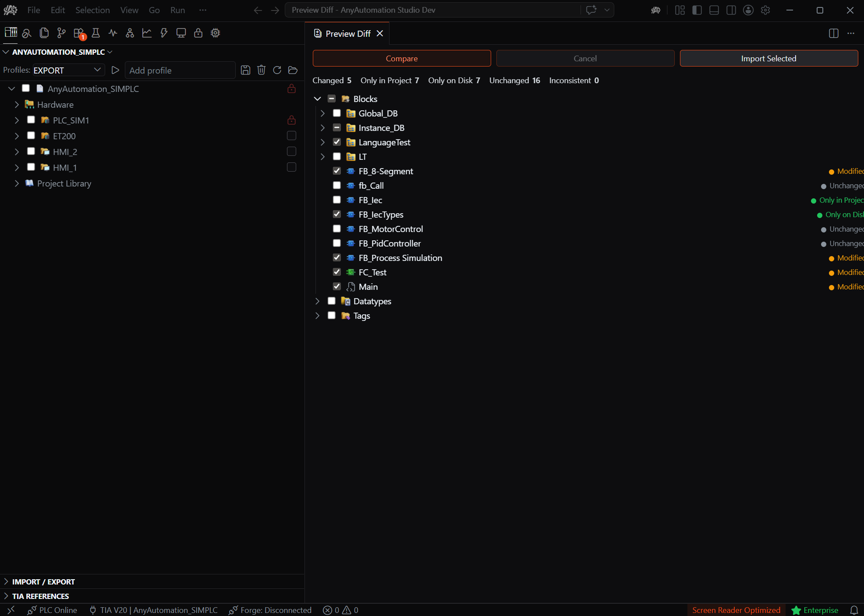This screenshot has width=864, height=616.
Task: Click the Cancel button
Action: pos(585,58)
